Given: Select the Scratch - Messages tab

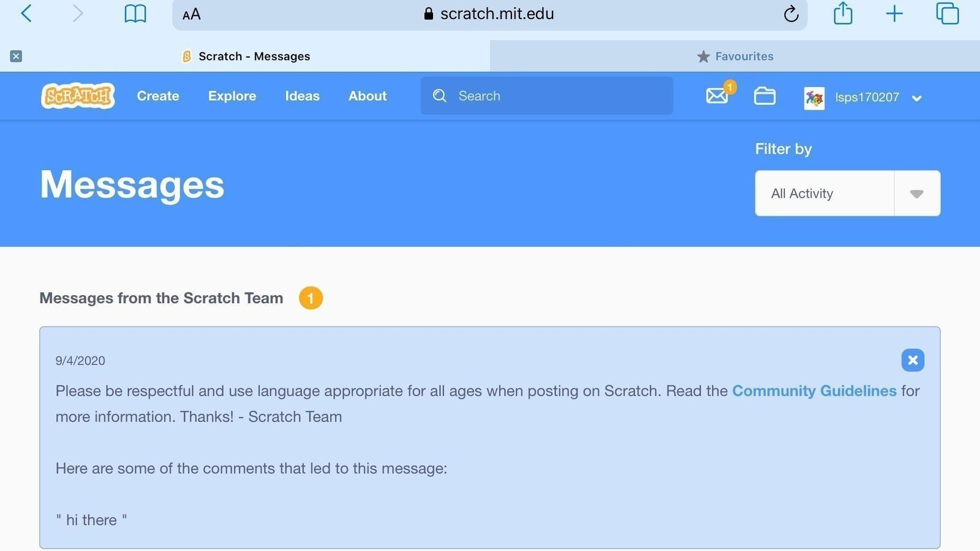Looking at the screenshot, I should tap(254, 56).
